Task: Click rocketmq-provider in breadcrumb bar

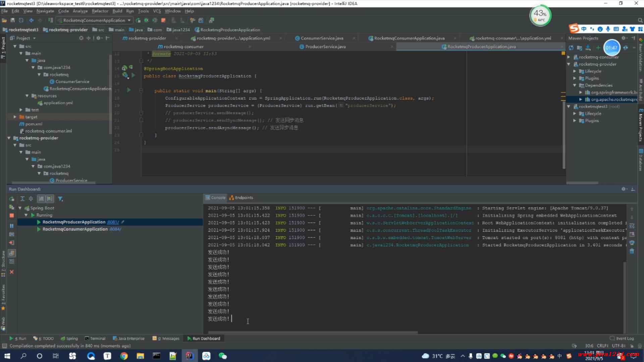Action: point(65,30)
